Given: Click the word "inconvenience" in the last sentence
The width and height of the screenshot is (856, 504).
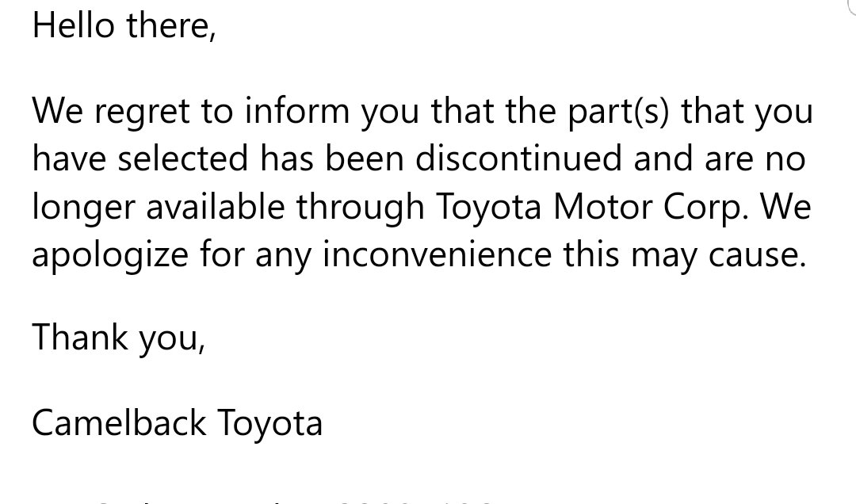Looking at the screenshot, I should tap(438, 255).
